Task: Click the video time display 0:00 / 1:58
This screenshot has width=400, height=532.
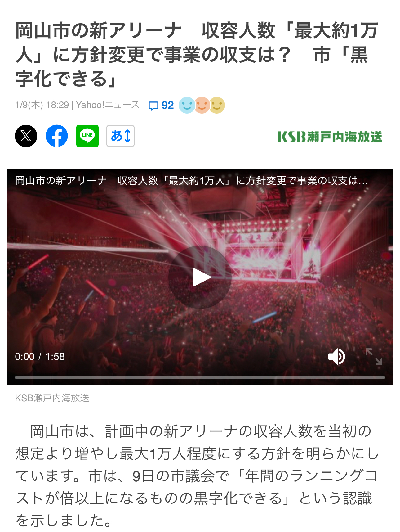Action: pyautogui.click(x=40, y=356)
